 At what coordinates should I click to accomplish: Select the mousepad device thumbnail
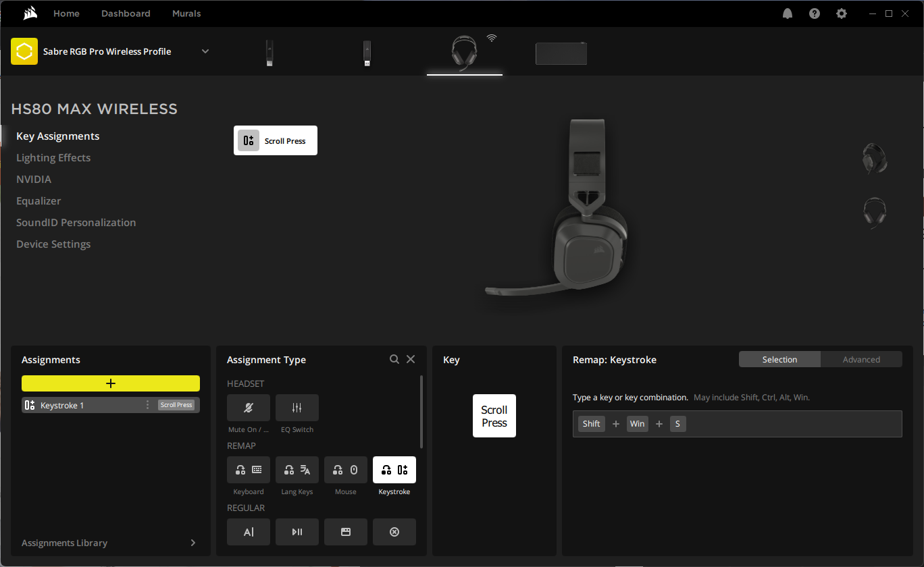[x=561, y=53]
